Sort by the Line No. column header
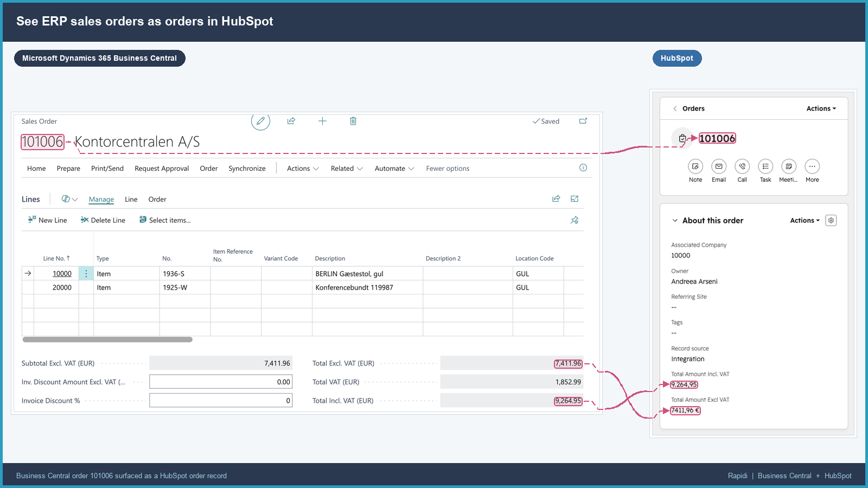This screenshot has width=868, height=488. click(x=56, y=259)
